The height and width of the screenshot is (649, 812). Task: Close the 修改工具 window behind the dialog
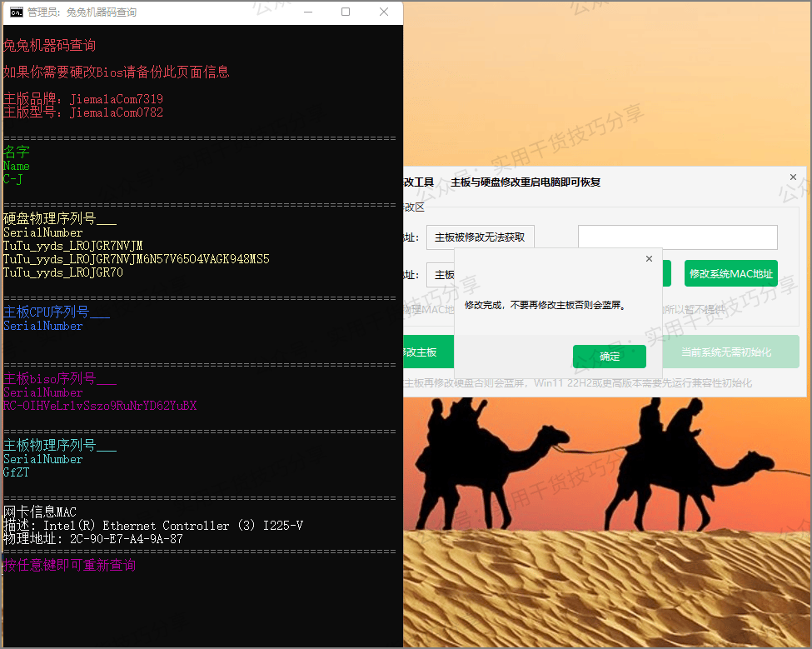[793, 177]
